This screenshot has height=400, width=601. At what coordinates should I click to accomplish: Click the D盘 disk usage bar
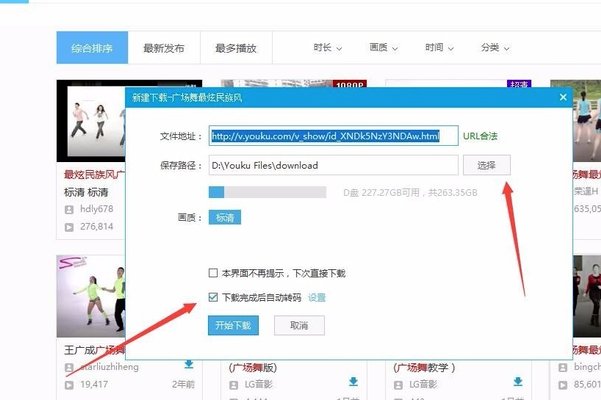point(268,192)
